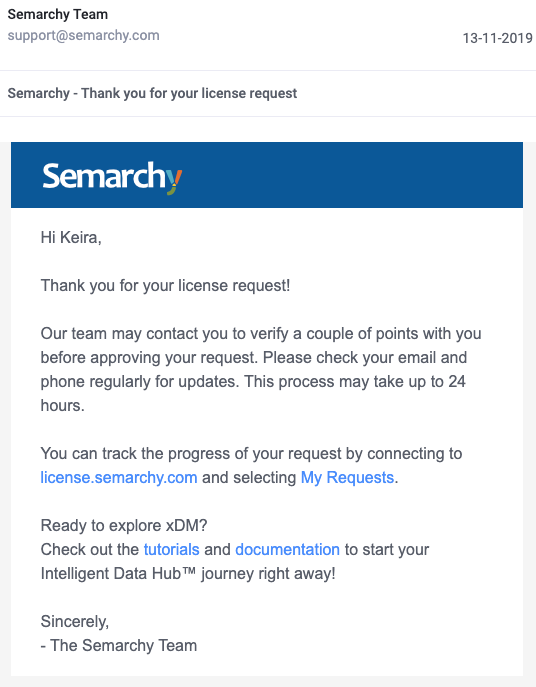Click the blue header banner's empty area
Screen dimensions: 536x687
tap(351, 175)
